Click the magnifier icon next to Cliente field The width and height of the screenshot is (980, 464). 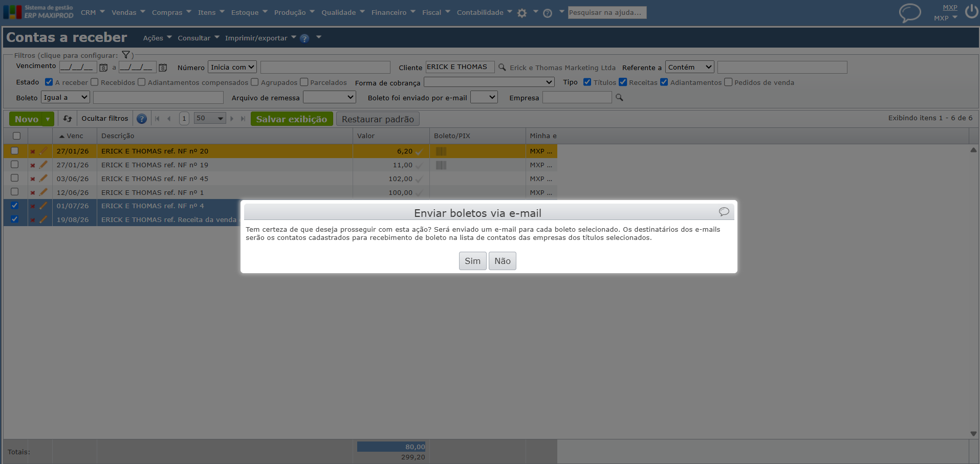point(502,67)
